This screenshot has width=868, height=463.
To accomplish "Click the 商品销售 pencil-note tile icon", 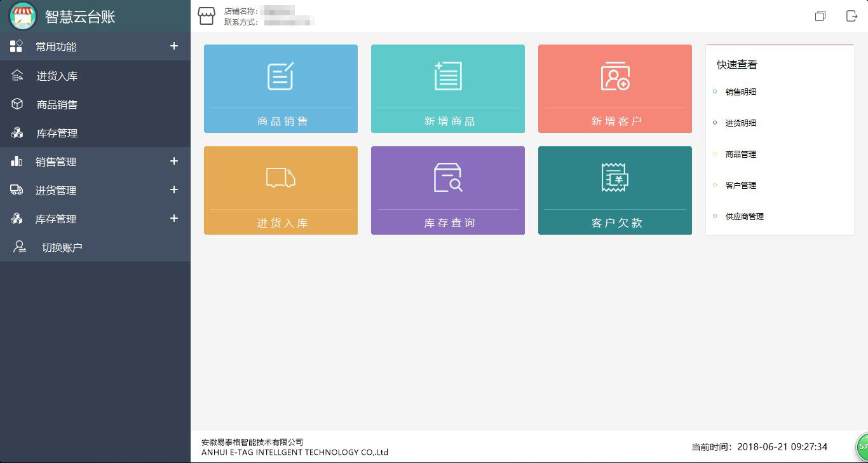I will click(280, 76).
